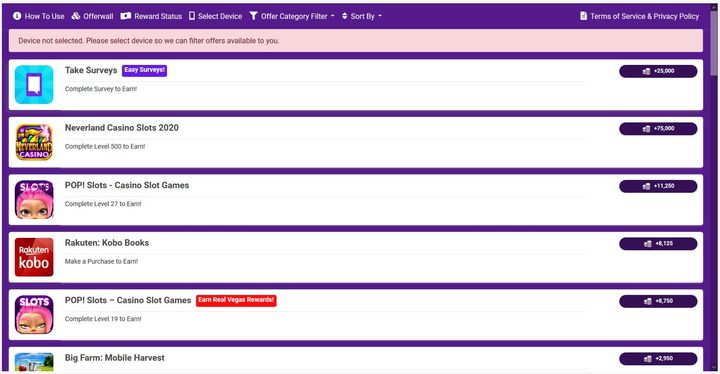Click the Big Farm Mobile Harvest icon
Viewport: 720px width, 374px height.
tap(34, 362)
